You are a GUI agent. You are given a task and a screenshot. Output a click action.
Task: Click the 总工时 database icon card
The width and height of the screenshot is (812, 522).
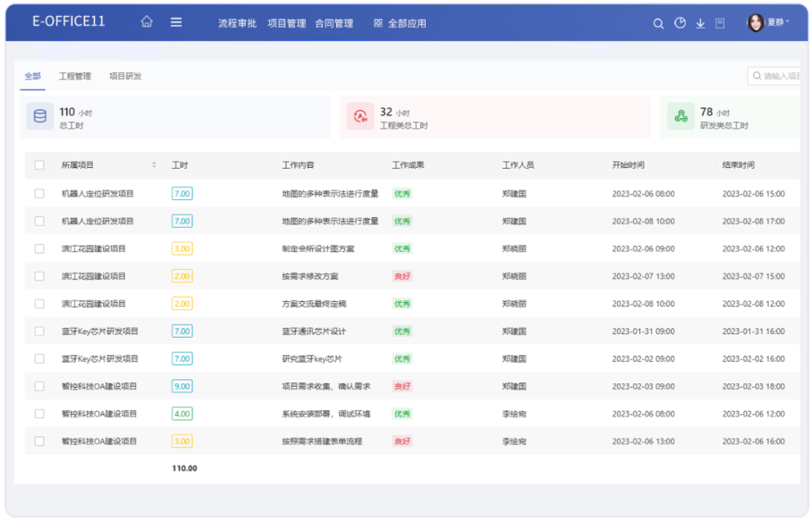pyautogui.click(x=39, y=116)
